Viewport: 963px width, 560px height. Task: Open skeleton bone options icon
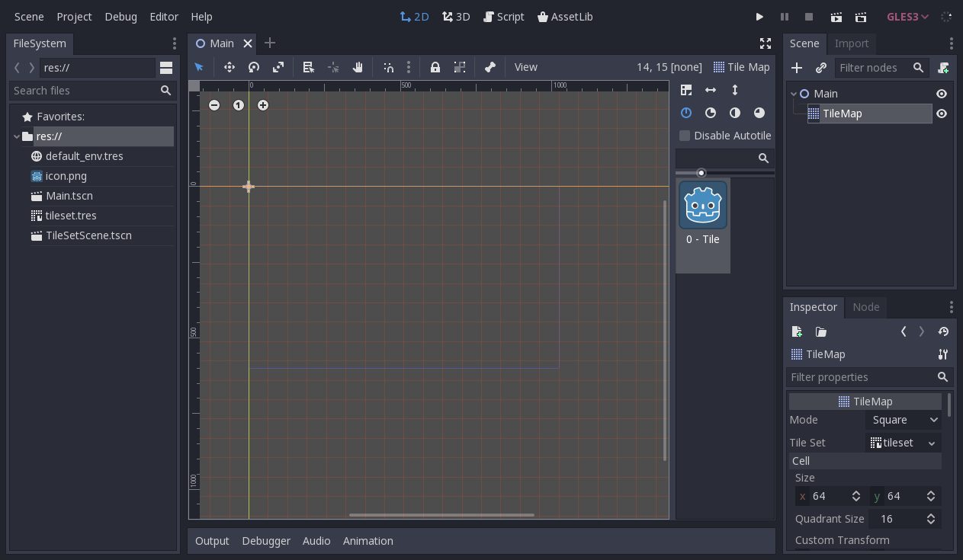(x=490, y=67)
